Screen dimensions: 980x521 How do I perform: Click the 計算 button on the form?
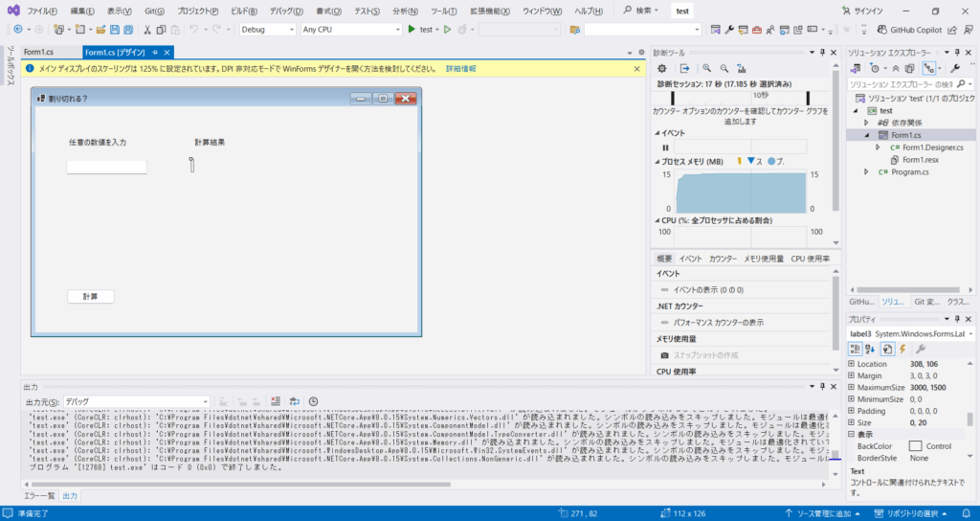pos(91,296)
